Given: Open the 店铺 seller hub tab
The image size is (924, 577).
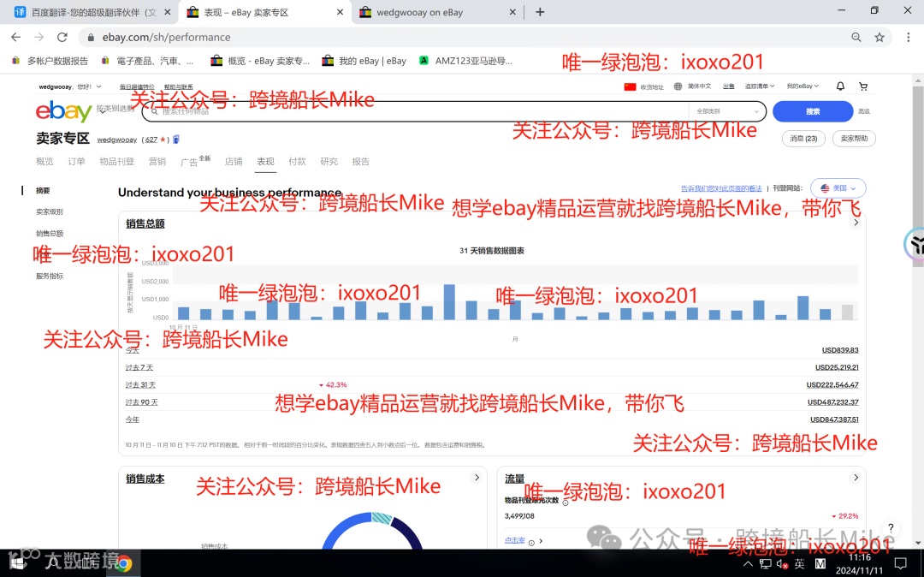Looking at the screenshot, I should pyautogui.click(x=234, y=162).
